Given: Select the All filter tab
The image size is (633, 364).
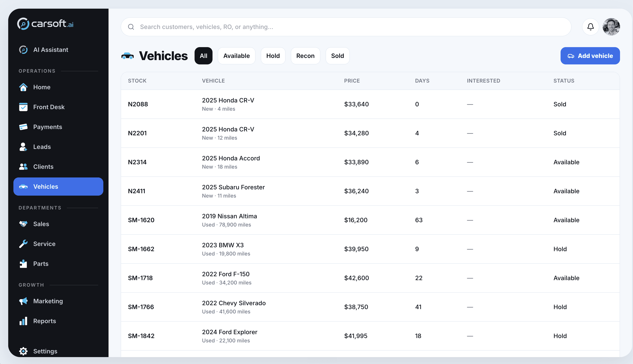Looking at the screenshot, I should click(203, 56).
